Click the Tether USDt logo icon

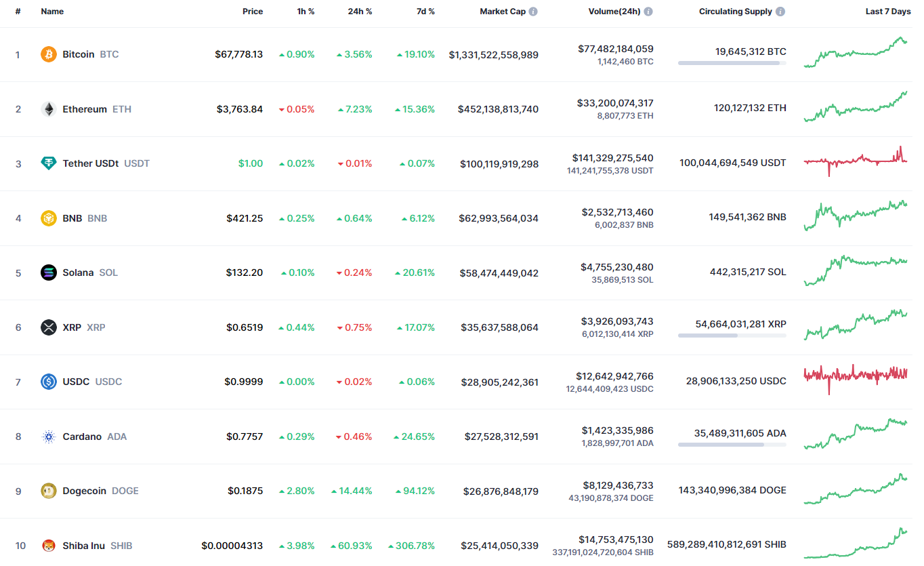click(48, 163)
